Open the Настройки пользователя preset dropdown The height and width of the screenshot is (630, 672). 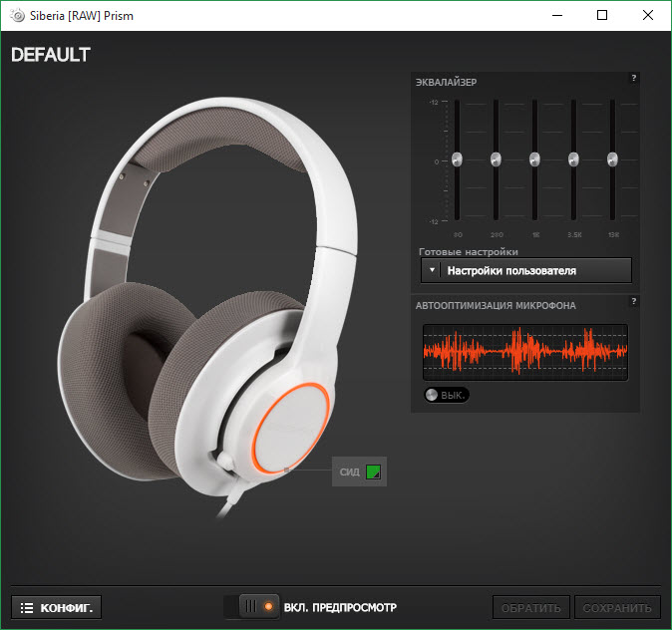526,270
